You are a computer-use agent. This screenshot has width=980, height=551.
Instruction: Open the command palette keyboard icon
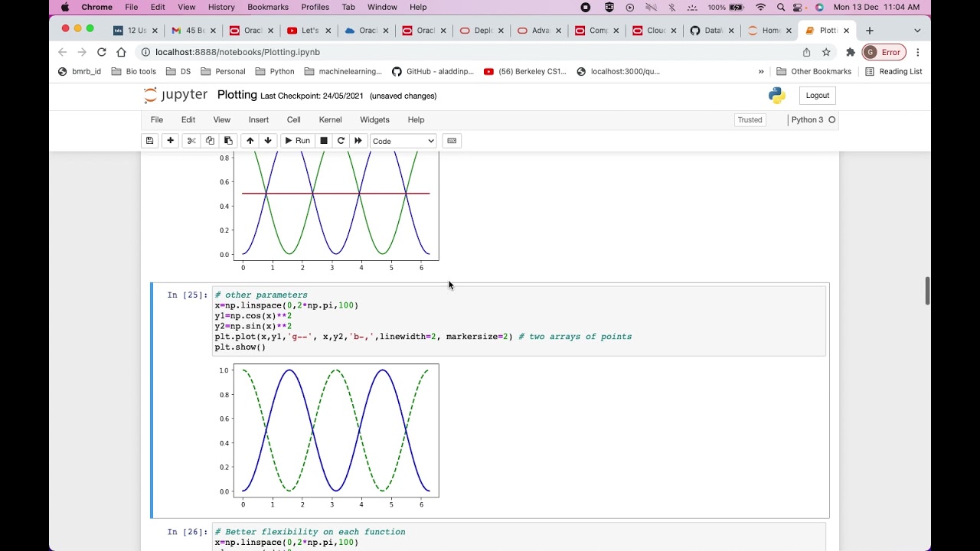point(452,141)
